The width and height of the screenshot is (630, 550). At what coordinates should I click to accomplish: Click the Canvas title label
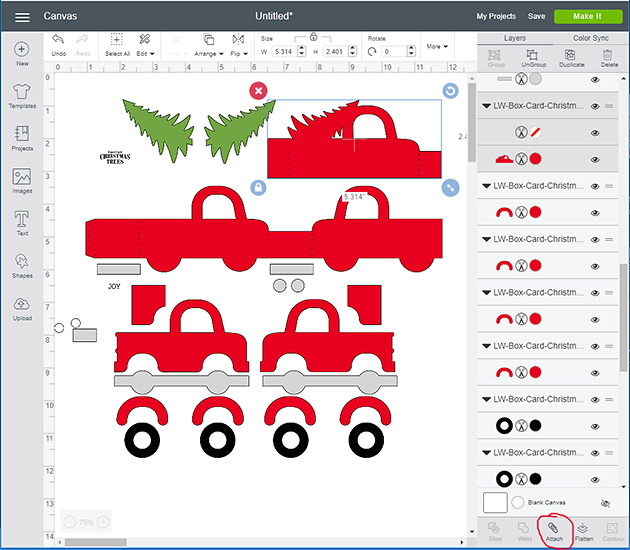(x=60, y=16)
